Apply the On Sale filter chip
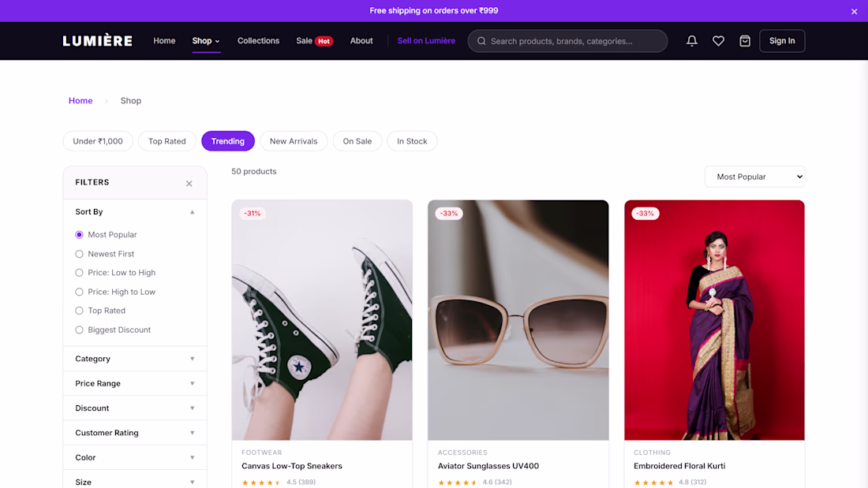868x488 pixels. point(357,141)
